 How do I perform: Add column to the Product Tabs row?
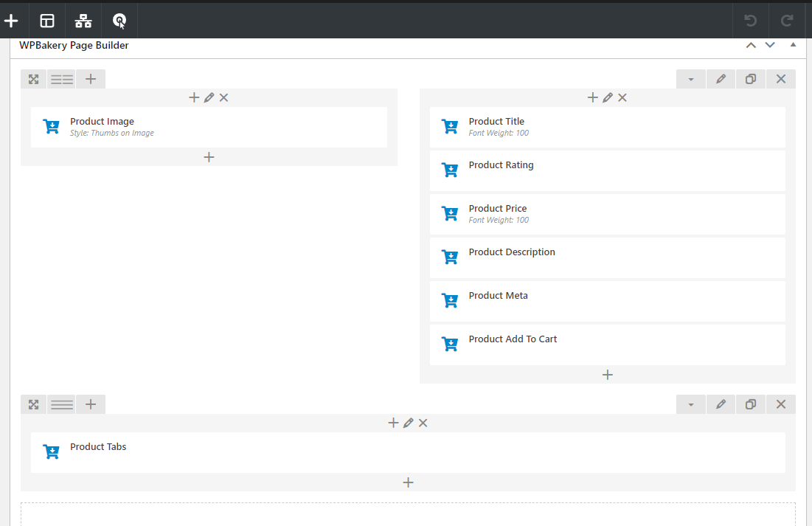[x=91, y=405]
